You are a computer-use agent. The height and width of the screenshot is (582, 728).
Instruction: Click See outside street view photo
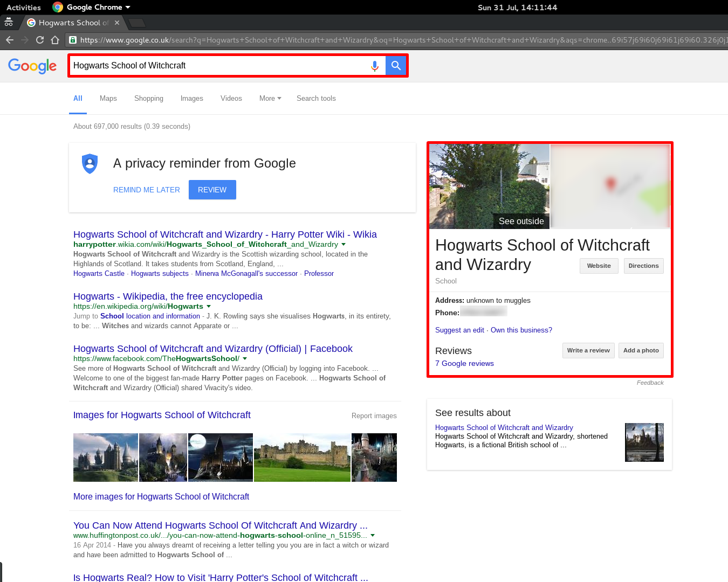490,186
